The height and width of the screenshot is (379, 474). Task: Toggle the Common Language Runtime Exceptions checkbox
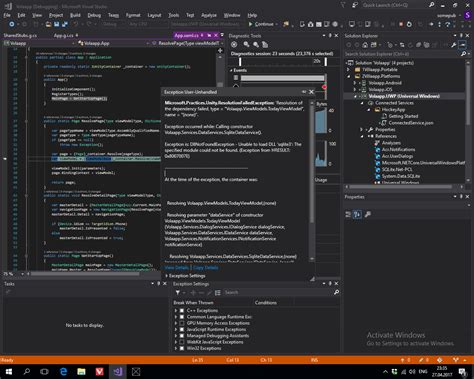pos(182,317)
